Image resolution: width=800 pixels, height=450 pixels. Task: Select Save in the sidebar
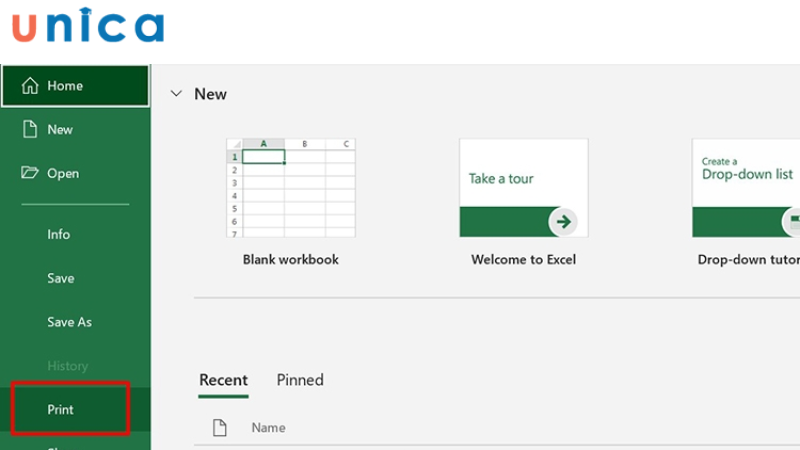pos(61,278)
